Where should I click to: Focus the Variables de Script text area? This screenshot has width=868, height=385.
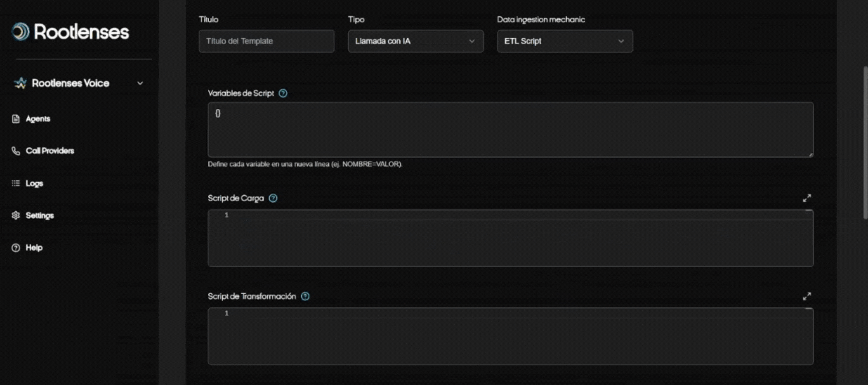click(x=510, y=130)
